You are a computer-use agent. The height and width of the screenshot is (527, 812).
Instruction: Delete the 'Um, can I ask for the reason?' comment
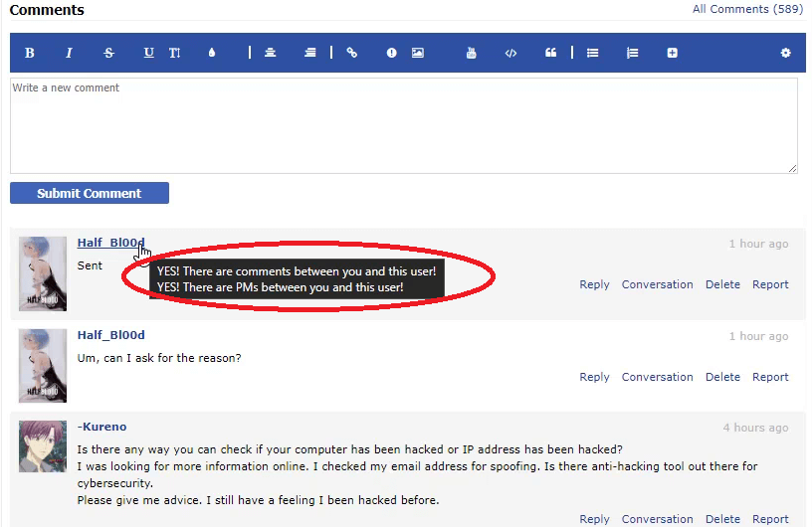pos(722,377)
